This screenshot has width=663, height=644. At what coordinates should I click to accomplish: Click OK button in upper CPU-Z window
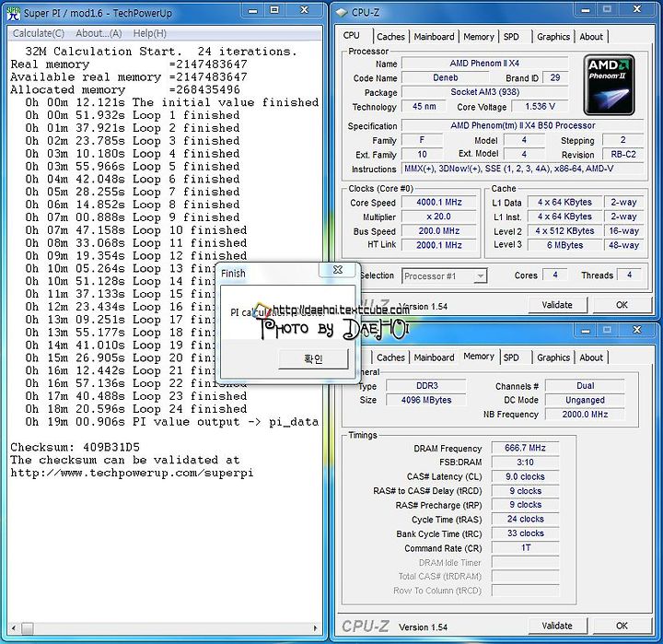pyautogui.click(x=622, y=305)
